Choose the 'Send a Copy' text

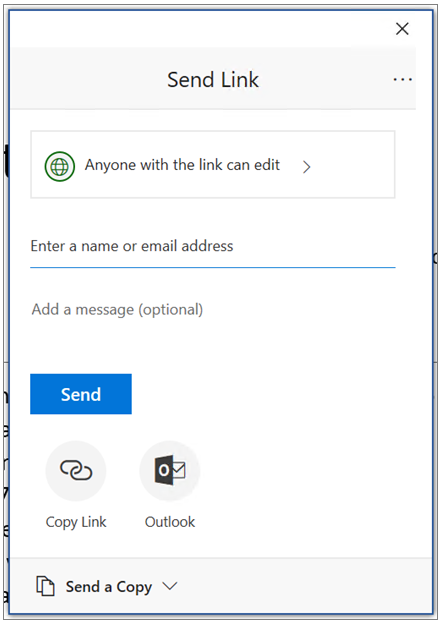click(x=109, y=587)
